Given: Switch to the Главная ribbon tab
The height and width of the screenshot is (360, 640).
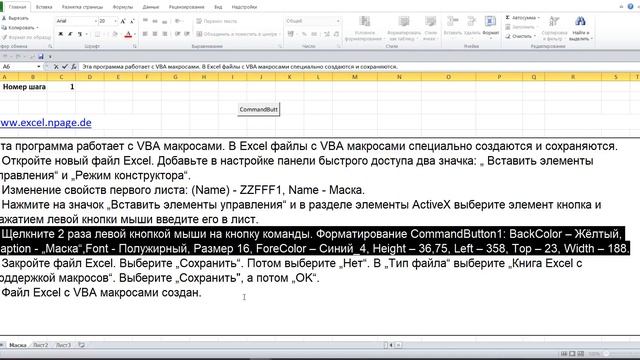Looking at the screenshot, I should 17,7.
